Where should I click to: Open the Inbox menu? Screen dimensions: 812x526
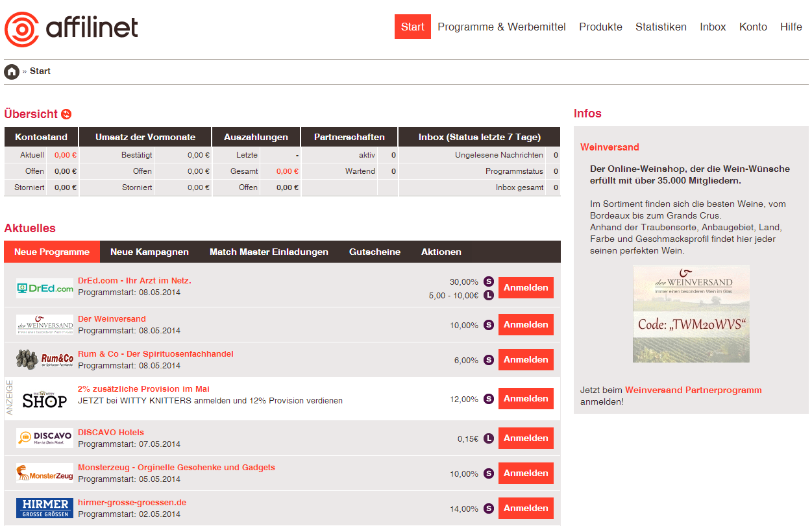(713, 27)
